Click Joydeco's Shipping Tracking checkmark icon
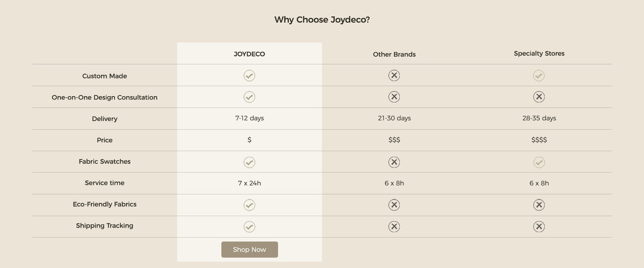Image resolution: width=644 pixels, height=268 pixels. [249, 227]
